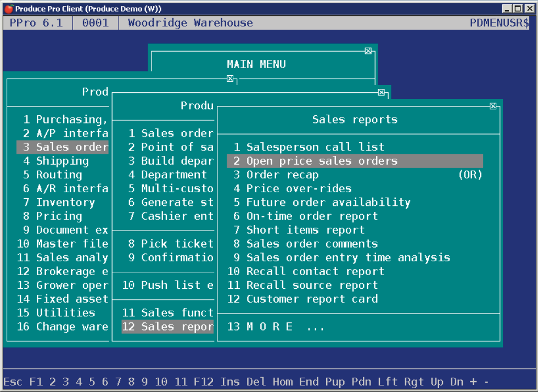Screen dimensions: 538x392
Task: Click F1 in the bottom key bar
Action: click(x=36, y=382)
